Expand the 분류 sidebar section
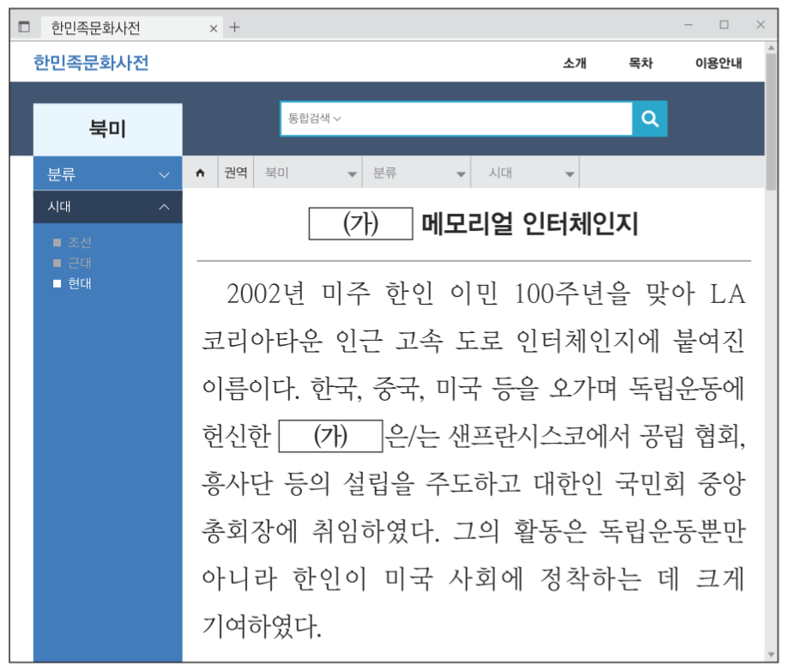 (x=107, y=174)
